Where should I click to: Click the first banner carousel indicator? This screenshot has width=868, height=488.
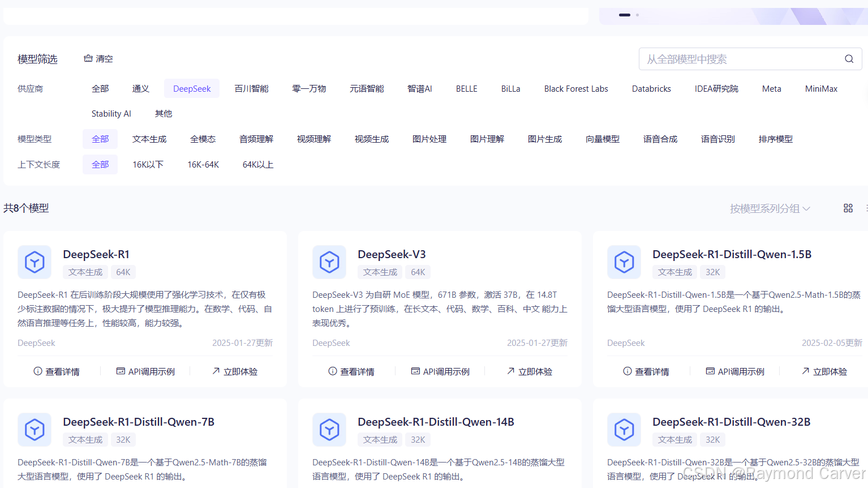coord(625,15)
